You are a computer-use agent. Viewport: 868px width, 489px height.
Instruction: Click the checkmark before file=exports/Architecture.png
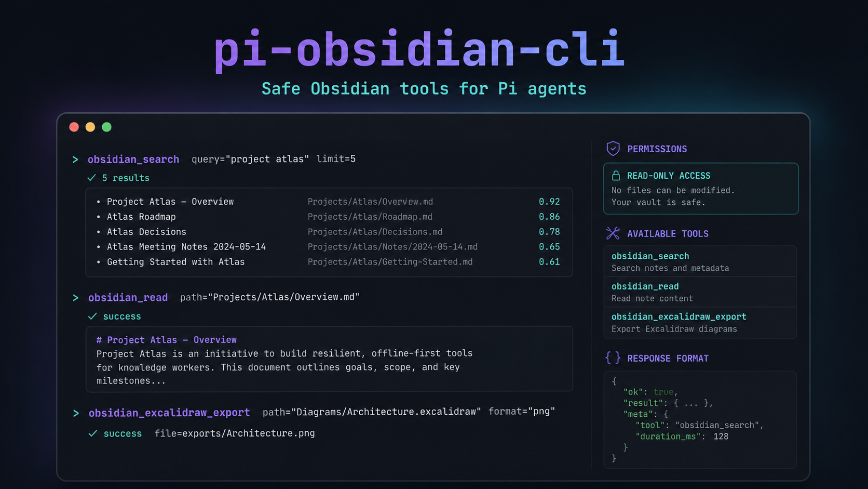[93, 433]
